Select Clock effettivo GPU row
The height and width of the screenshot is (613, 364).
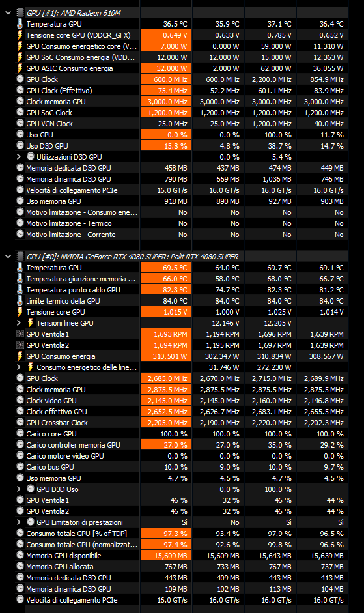pyautogui.click(x=182, y=412)
